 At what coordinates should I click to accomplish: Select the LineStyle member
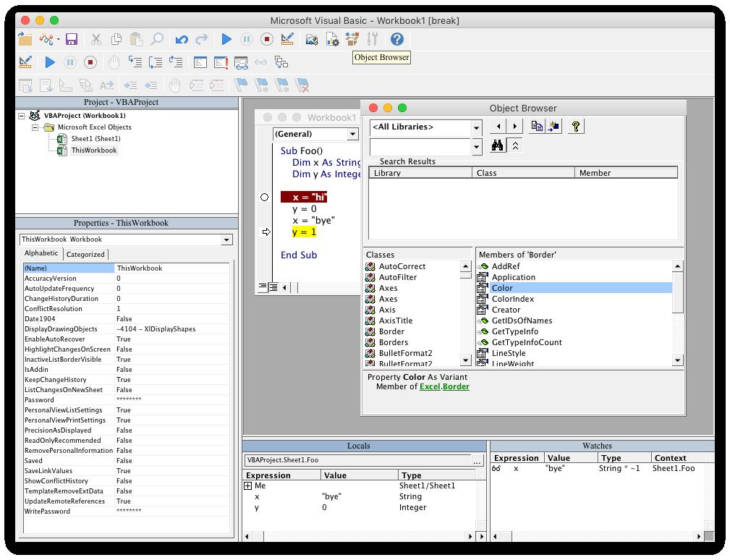coord(509,353)
